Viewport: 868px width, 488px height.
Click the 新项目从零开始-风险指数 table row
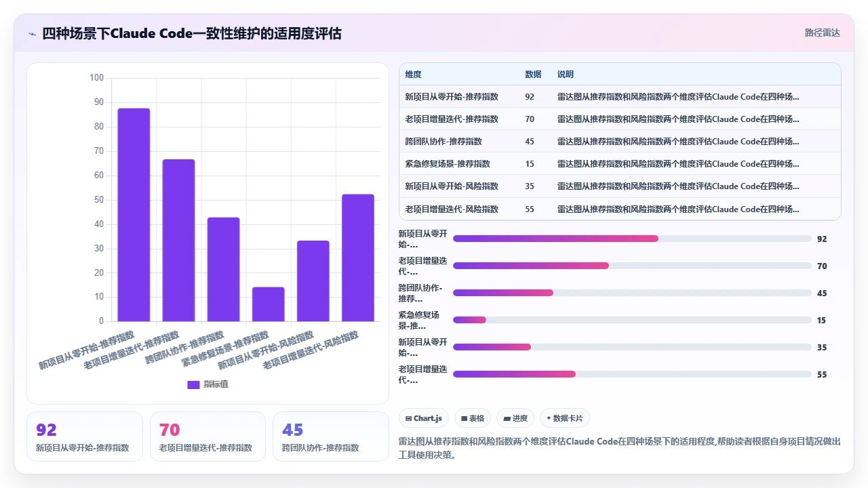[x=620, y=186]
